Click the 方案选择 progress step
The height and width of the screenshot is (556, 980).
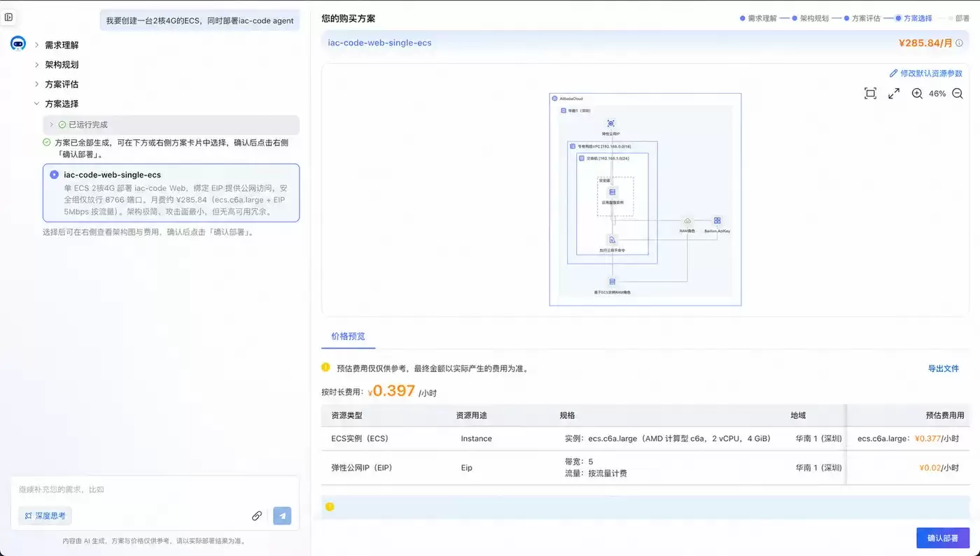coord(914,18)
